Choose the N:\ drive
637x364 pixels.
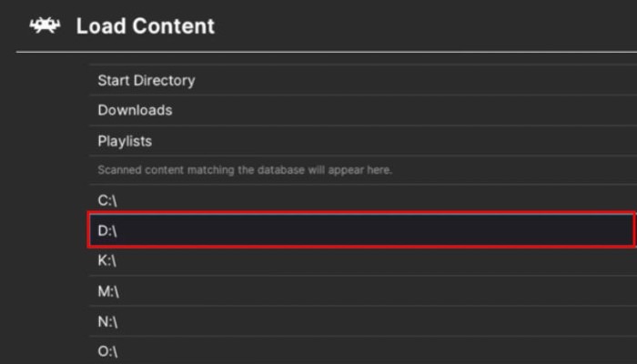pos(107,322)
